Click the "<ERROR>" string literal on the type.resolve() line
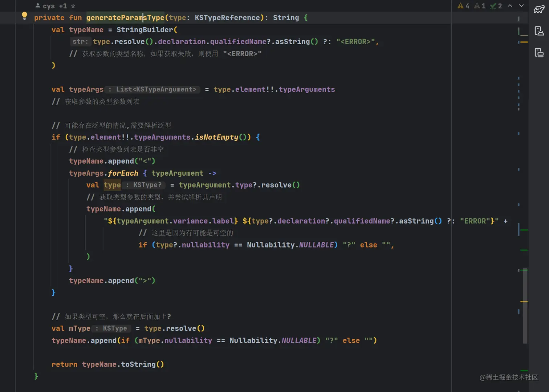The width and height of the screenshot is (549, 392). point(355,42)
